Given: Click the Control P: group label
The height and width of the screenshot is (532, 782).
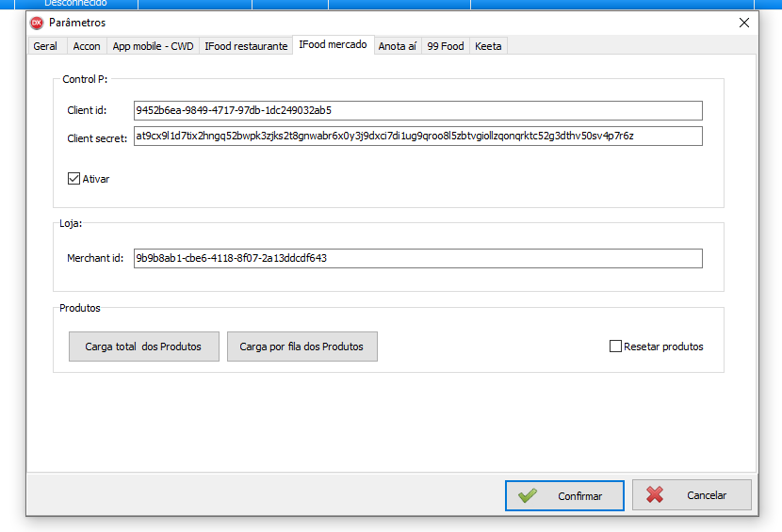Looking at the screenshot, I should (85, 79).
